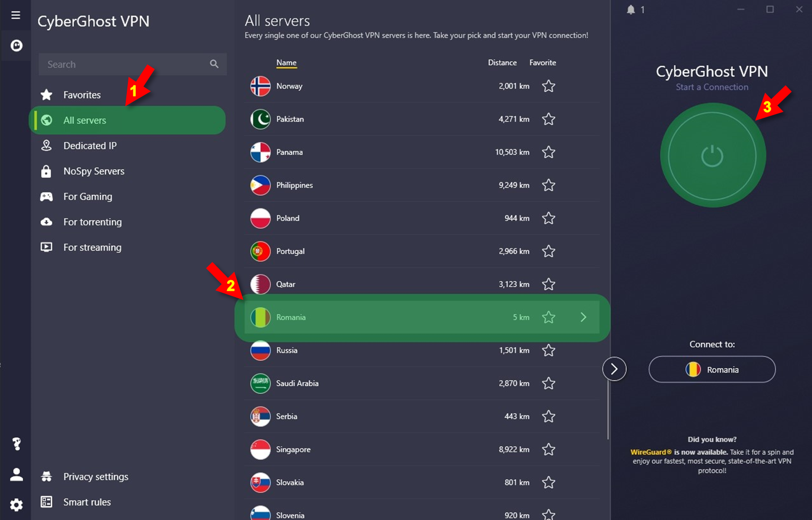Toggle the VPN power connect button
The image size is (812, 520).
(x=712, y=155)
